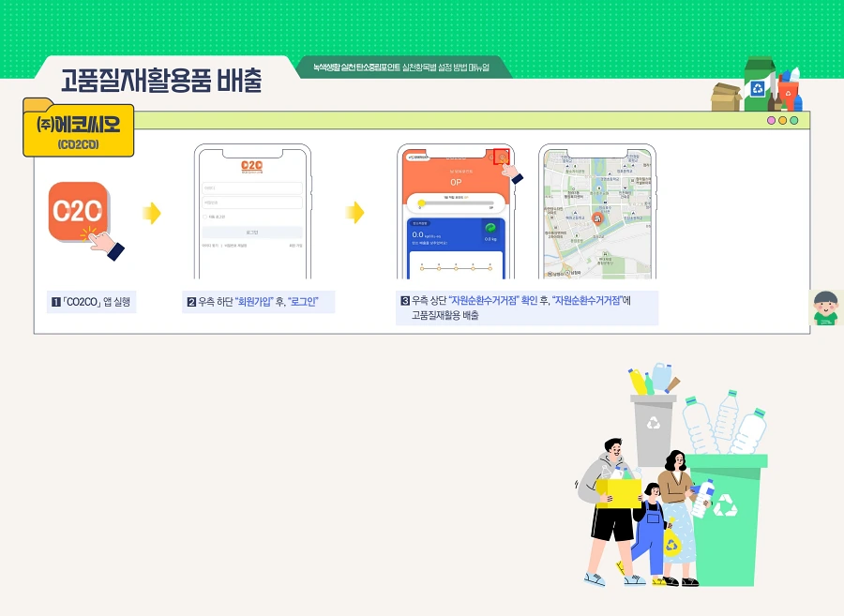Click the 0.0 carbon value on blue card
This screenshot has height=616, width=844.
click(x=417, y=234)
